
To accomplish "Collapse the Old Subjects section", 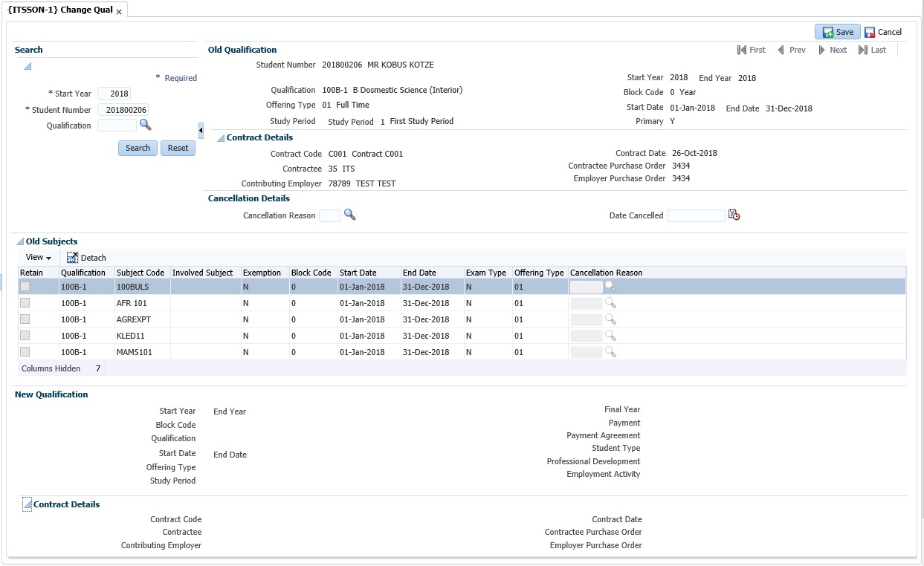I will pyautogui.click(x=20, y=242).
